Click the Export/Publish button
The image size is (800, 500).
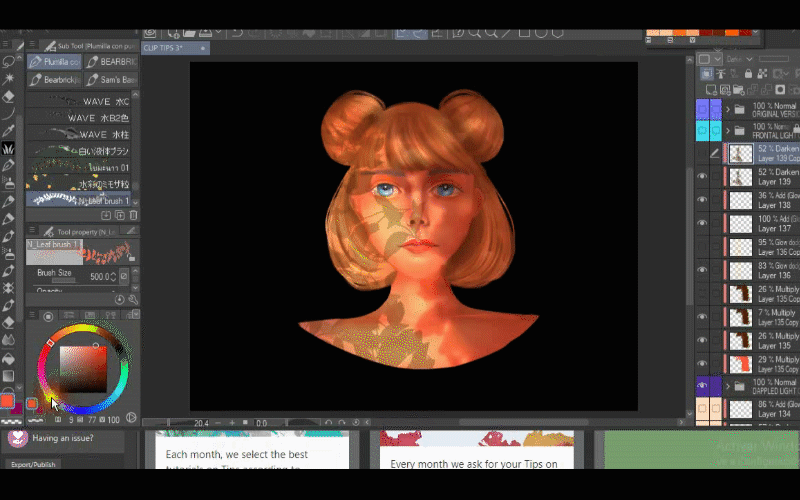click(x=34, y=464)
